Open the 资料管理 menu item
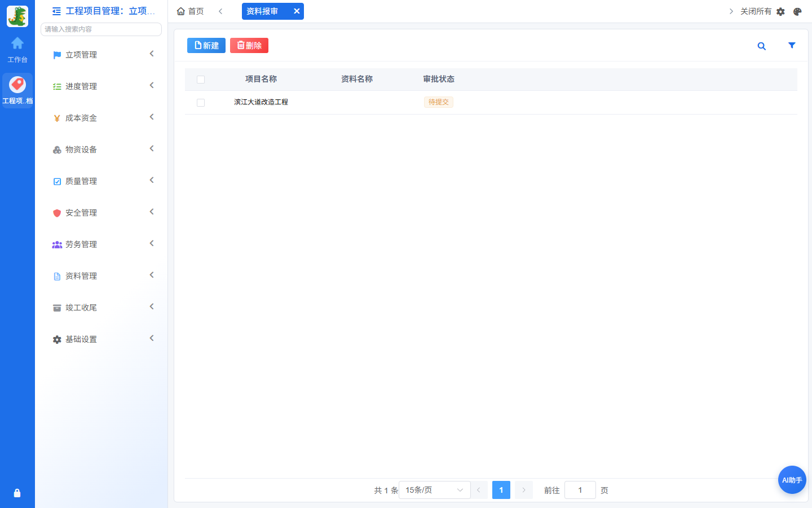812x508 pixels. (x=101, y=276)
